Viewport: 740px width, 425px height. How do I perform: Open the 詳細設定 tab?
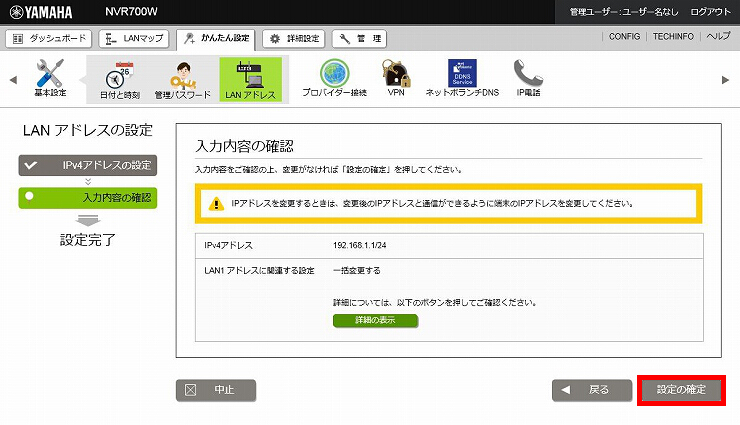[294, 39]
